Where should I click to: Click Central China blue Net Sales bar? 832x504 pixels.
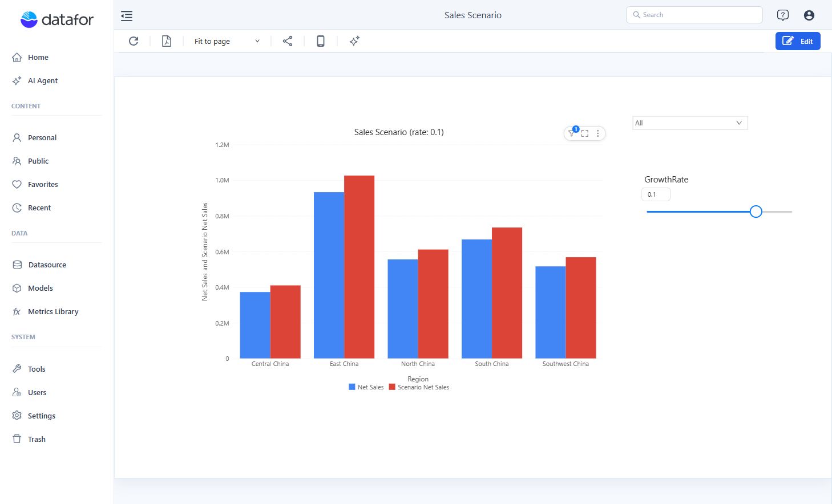[255, 325]
